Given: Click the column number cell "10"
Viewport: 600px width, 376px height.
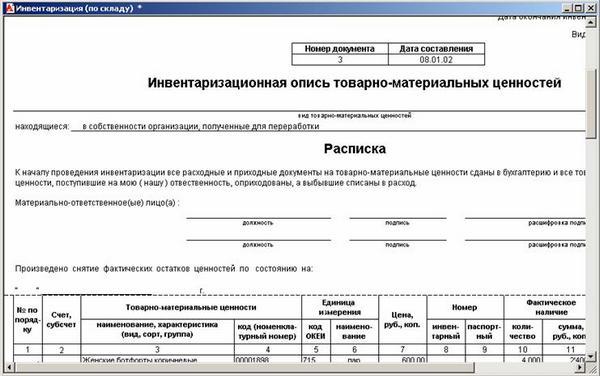Looking at the screenshot, I should click(523, 349).
